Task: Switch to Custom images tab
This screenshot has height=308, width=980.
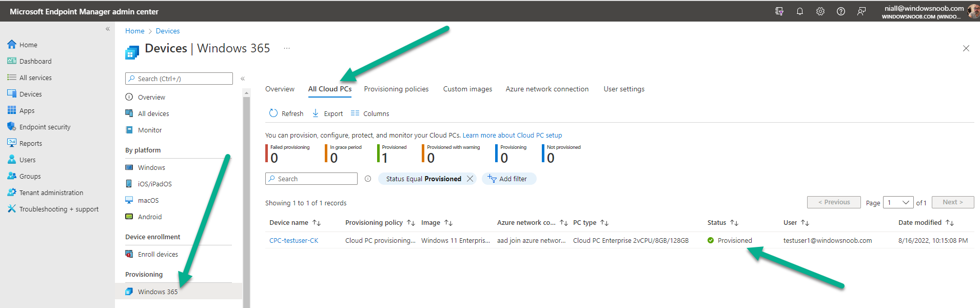Action: (467, 89)
